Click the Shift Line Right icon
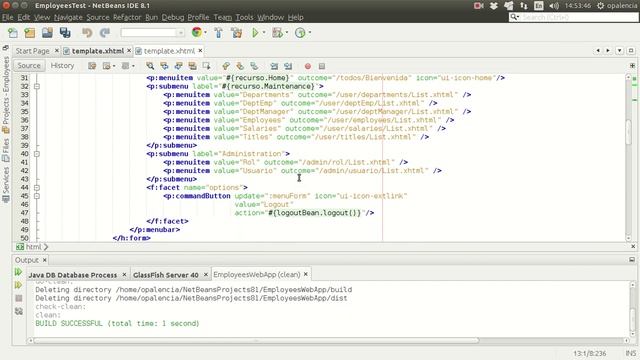 click(288, 66)
